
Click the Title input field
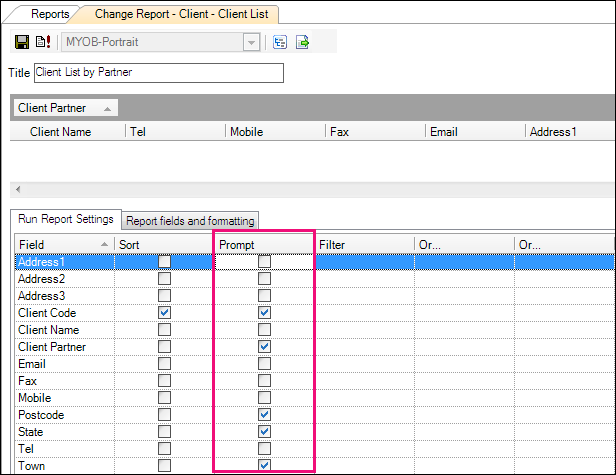(158, 73)
